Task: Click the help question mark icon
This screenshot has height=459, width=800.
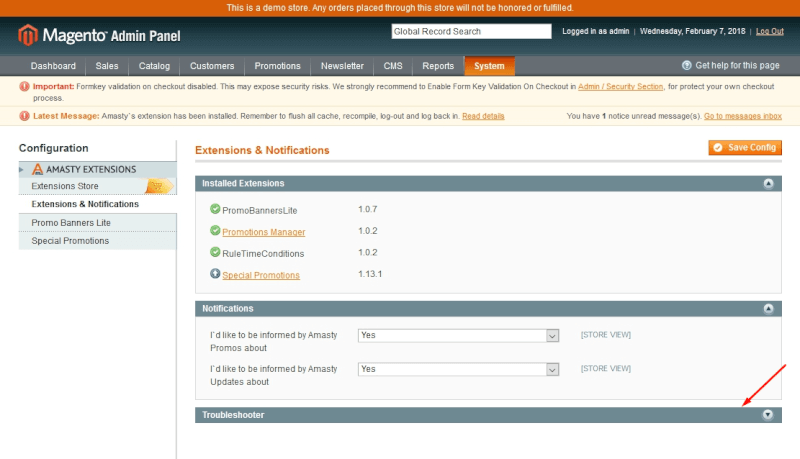Action: [x=687, y=65]
